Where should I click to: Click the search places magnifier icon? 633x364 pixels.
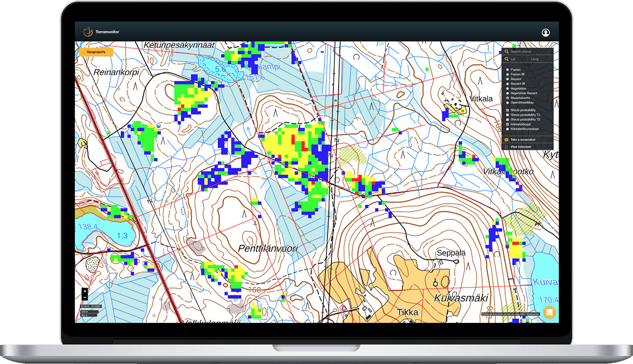[x=506, y=52]
